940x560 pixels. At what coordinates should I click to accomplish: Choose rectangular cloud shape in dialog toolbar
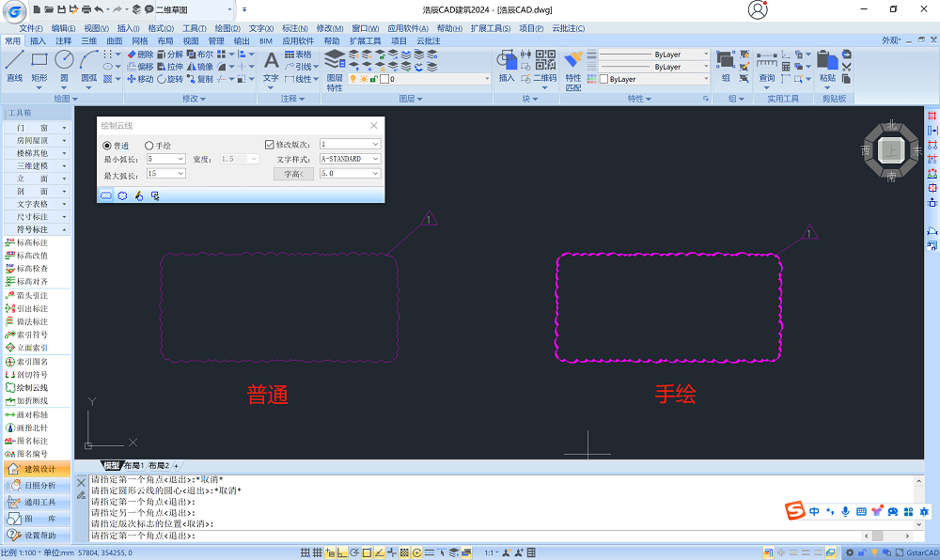[x=106, y=195]
